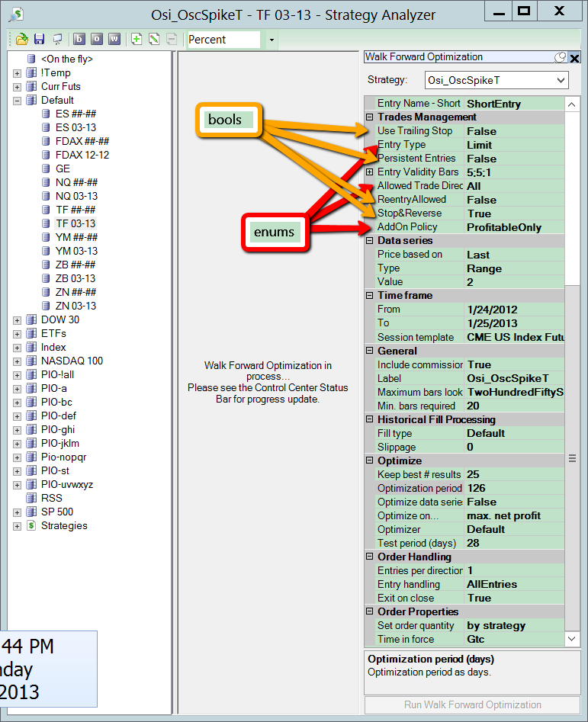Click the Test period (days) value 28

pyautogui.click(x=514, y=544)
